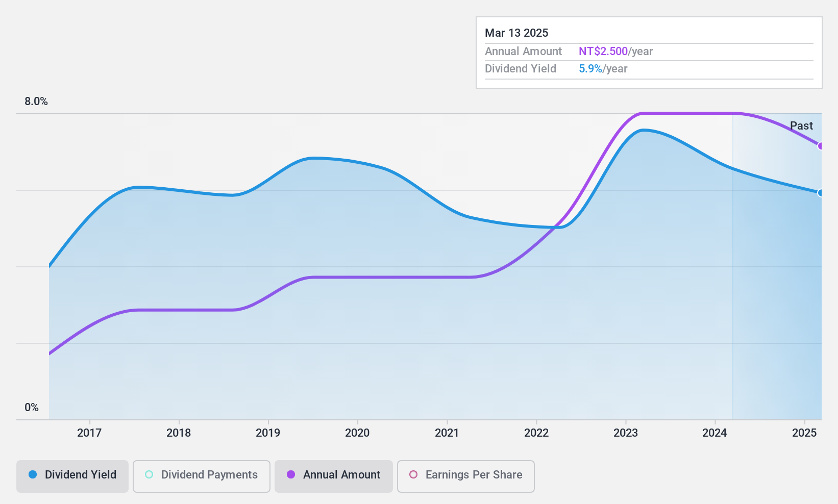Toggle the Annual Amount series
The image size is (838, 504).
(x=334, y=476)
